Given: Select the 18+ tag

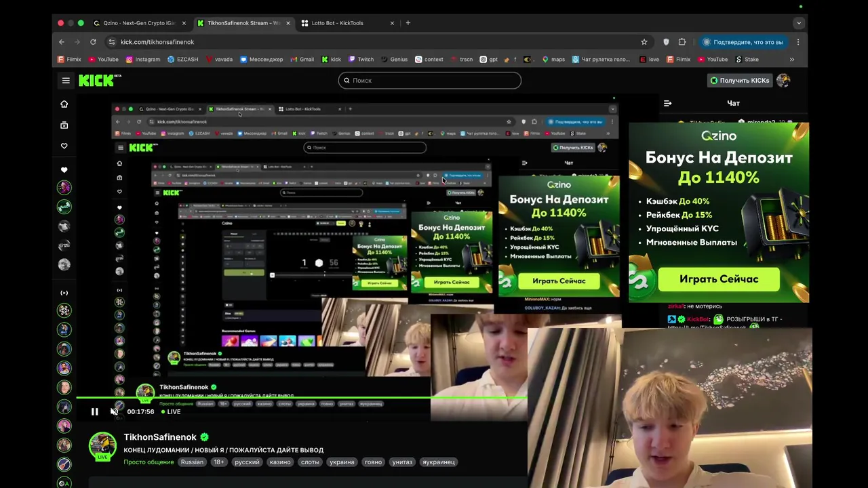Looking at the screenshot, I should tap(219, 462).
